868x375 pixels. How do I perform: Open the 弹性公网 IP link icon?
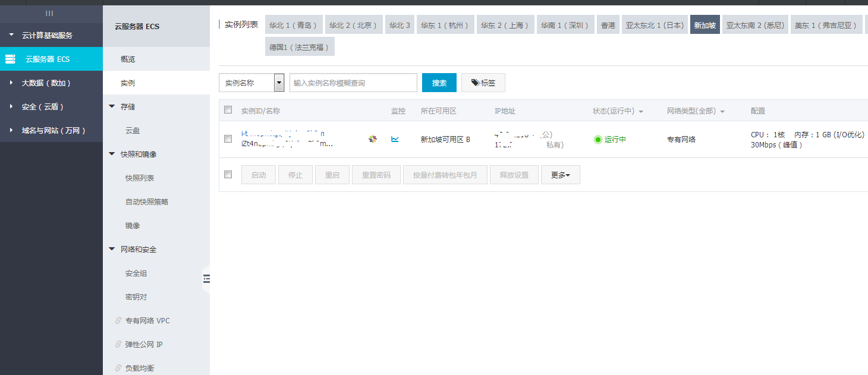(118, 345)
